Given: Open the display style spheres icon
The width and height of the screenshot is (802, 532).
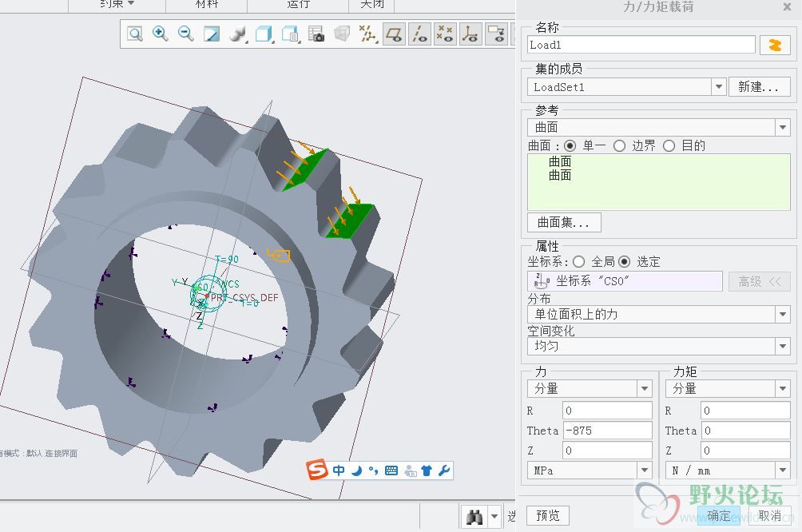Looking at the screenshot, I should coord(237,34).
